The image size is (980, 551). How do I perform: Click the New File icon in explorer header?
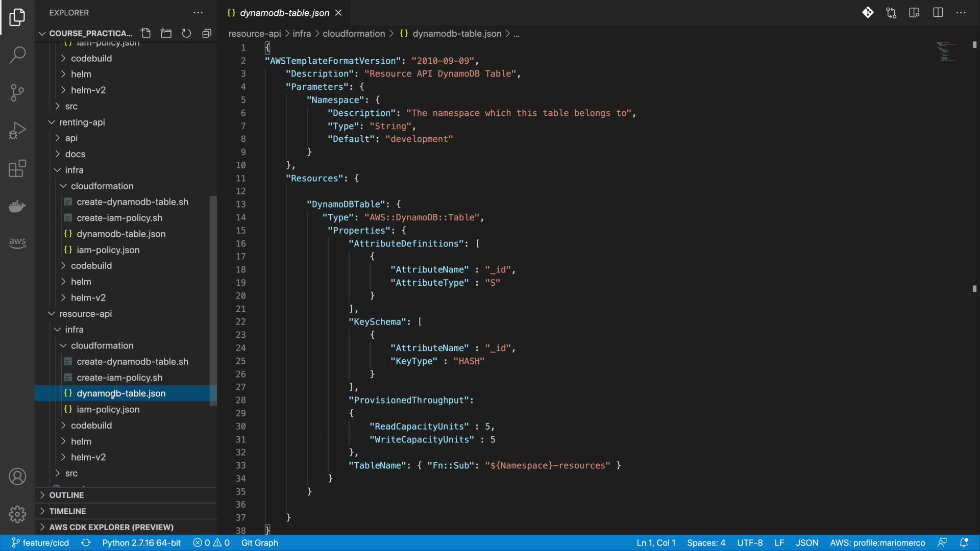pos(145,33)
